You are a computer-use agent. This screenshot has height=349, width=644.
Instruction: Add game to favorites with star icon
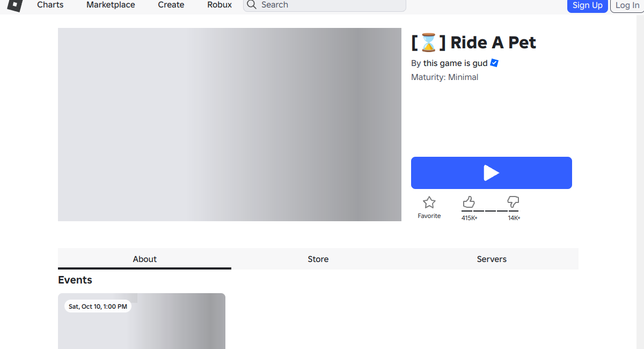tap(429, 202)
